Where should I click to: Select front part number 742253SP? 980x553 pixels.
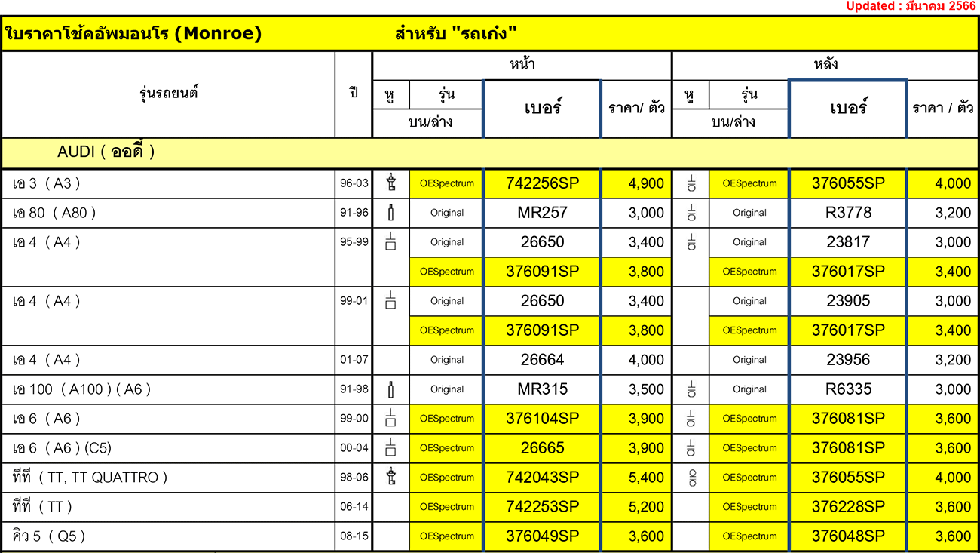(542, 507)
